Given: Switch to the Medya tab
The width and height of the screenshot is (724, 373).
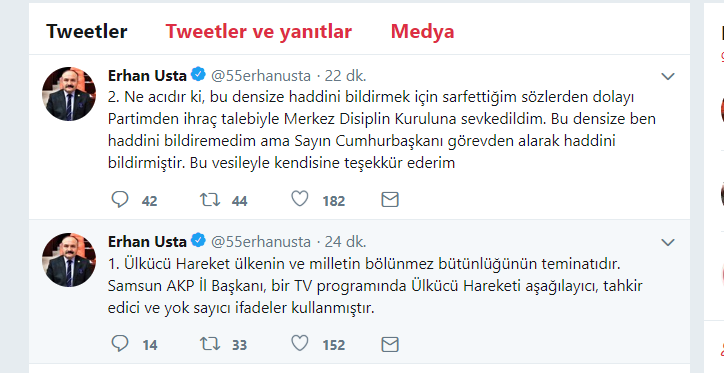Looking at the screenshot, I should tap(422, 31).
